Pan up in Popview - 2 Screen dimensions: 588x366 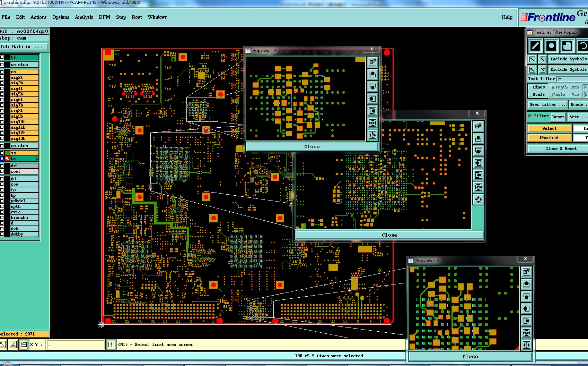pos(372,74)
